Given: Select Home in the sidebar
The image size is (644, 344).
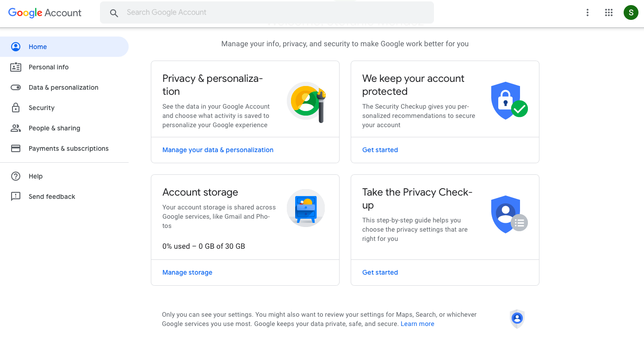Looking at the screenshot, I should [38, 47].
